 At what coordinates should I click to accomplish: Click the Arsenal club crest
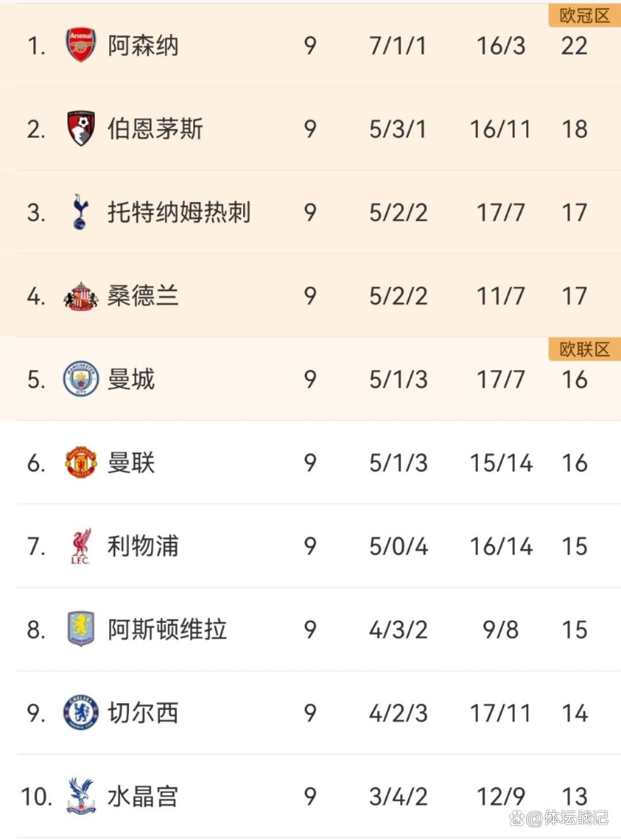click(80, 45)
